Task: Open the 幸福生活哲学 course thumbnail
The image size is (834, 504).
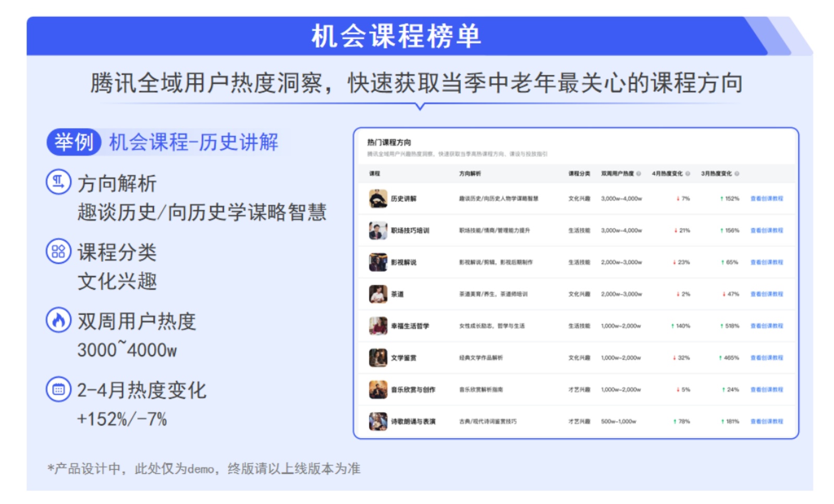Action: click(x=378, y=326)
